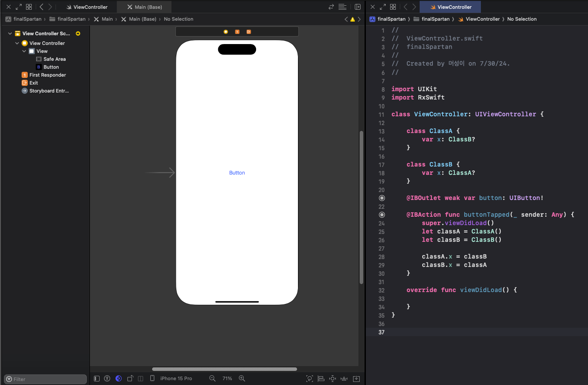Click the refresh counterparts swap icon
The height and width of the screenshot is (385, 588).
pos(331,7)
